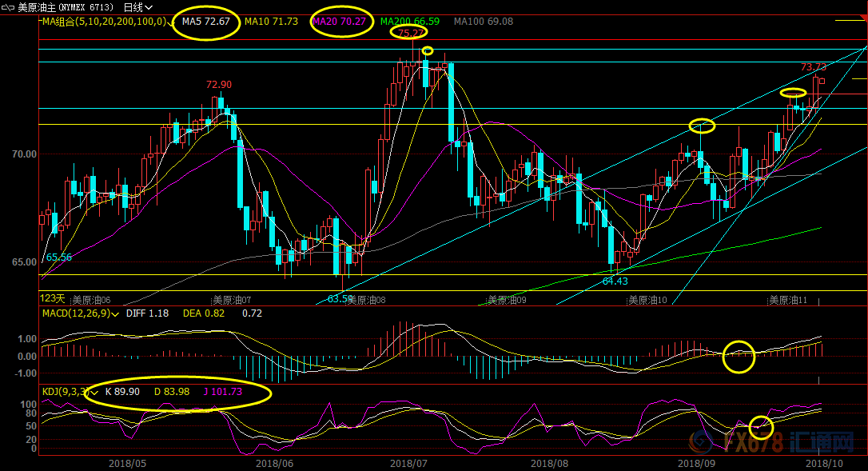Click the link icon beside 美原油主 title
This screenshot has width=868, height=471.
tap(6, 6)
